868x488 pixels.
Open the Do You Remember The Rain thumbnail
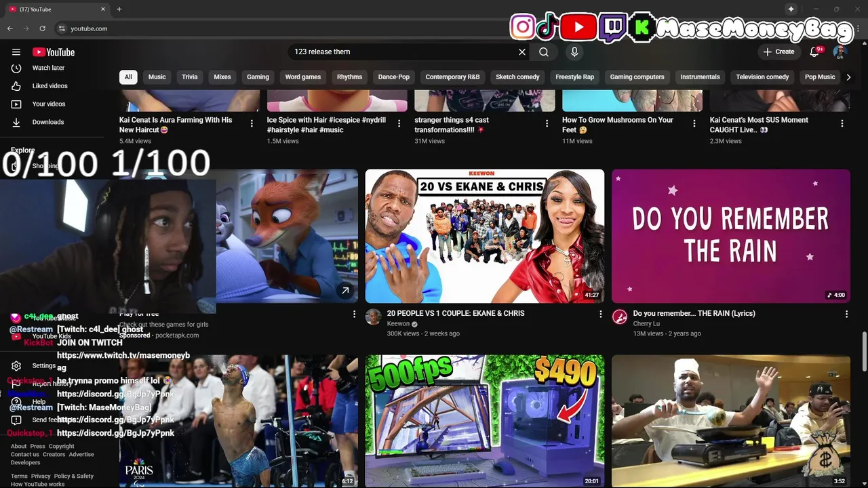tap(731, 236)
